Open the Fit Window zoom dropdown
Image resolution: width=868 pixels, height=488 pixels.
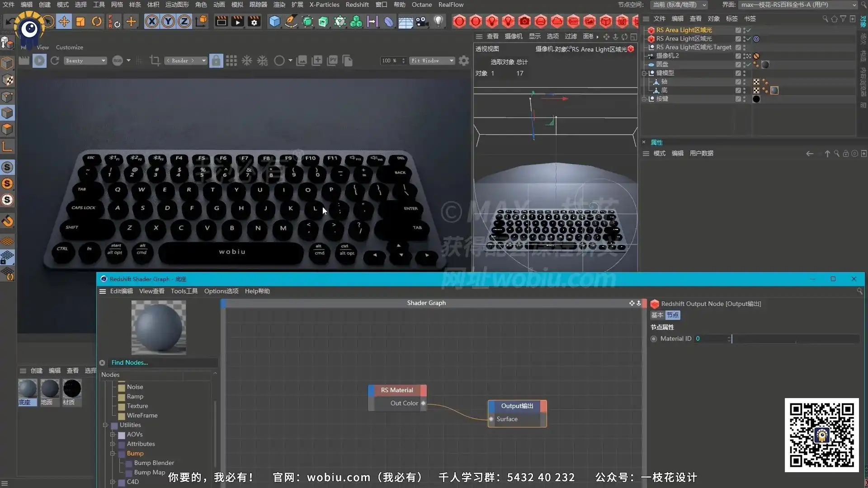click(432, 61)
